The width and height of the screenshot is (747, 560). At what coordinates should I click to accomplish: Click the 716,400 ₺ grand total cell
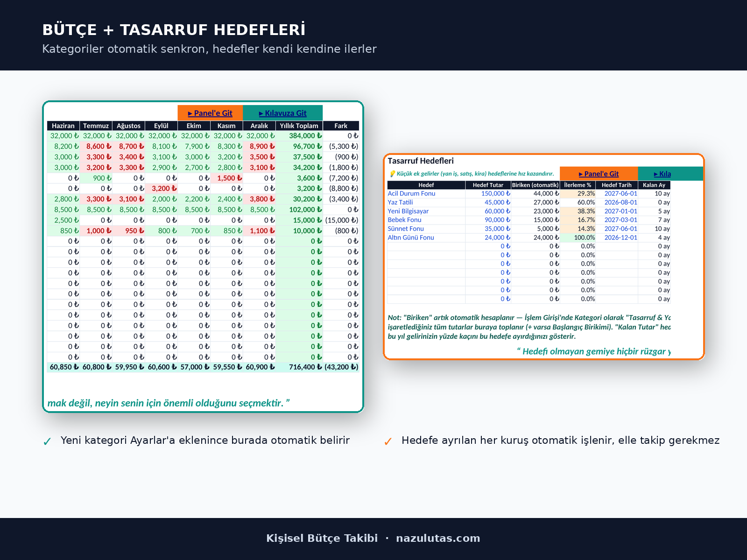[x=299, y=367]
